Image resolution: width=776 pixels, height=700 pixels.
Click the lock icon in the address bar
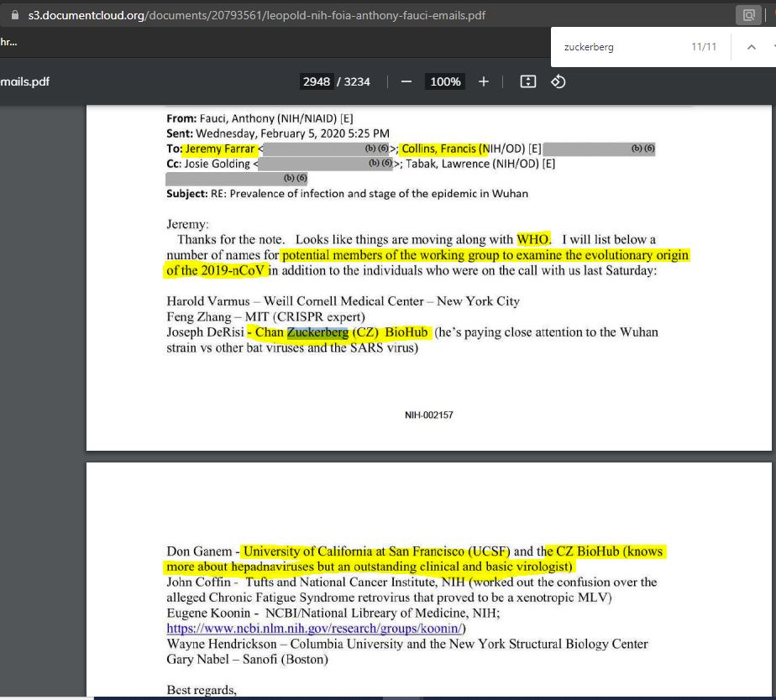15,15
